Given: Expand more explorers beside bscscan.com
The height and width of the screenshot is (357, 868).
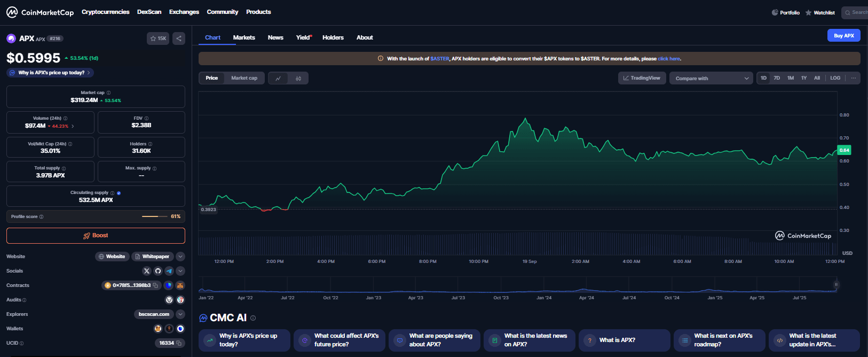Looking at the screenshot, I should pos(180,314).
